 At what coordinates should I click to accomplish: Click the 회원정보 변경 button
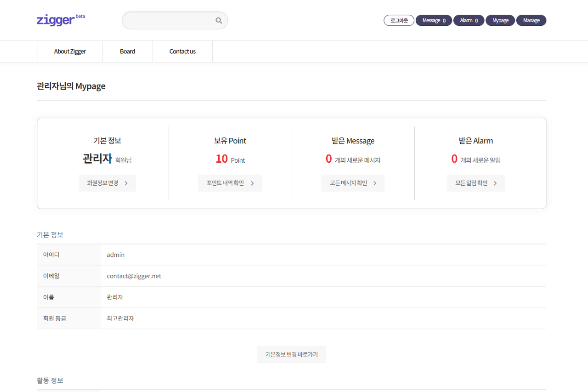point(107,183)
